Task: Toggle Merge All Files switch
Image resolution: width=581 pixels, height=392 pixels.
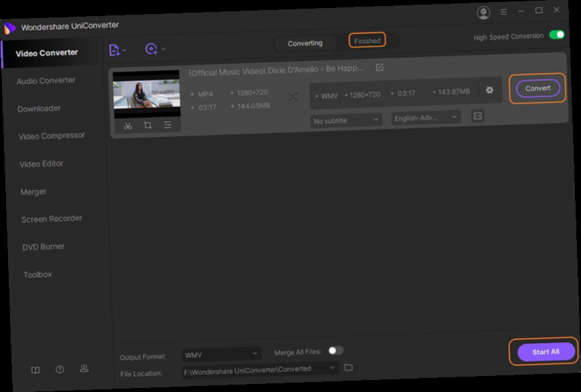Action: [336, 350]
